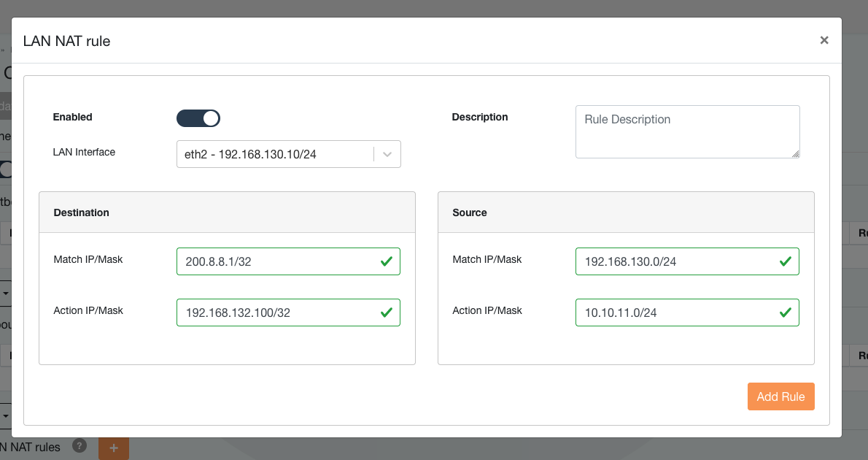
Task: Click green checkmark in Destination Action field
Action: tap(387, 313)
